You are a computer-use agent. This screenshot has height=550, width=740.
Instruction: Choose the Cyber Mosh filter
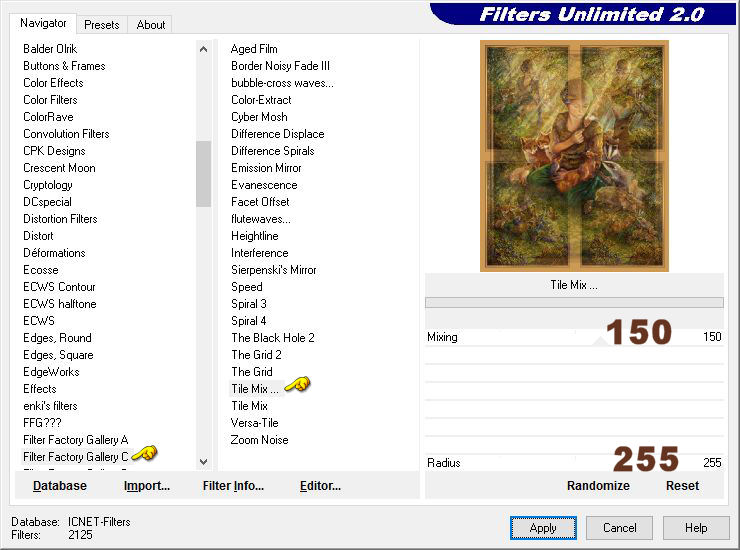point(259,117)
